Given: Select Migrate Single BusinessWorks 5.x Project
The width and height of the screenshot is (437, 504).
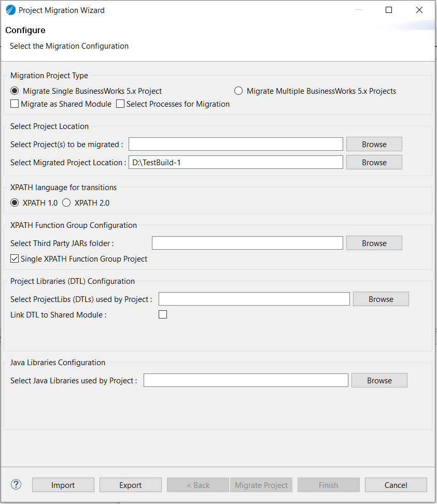Looking at the screenshot, I should pyautogui.click(x=15, y=91).
